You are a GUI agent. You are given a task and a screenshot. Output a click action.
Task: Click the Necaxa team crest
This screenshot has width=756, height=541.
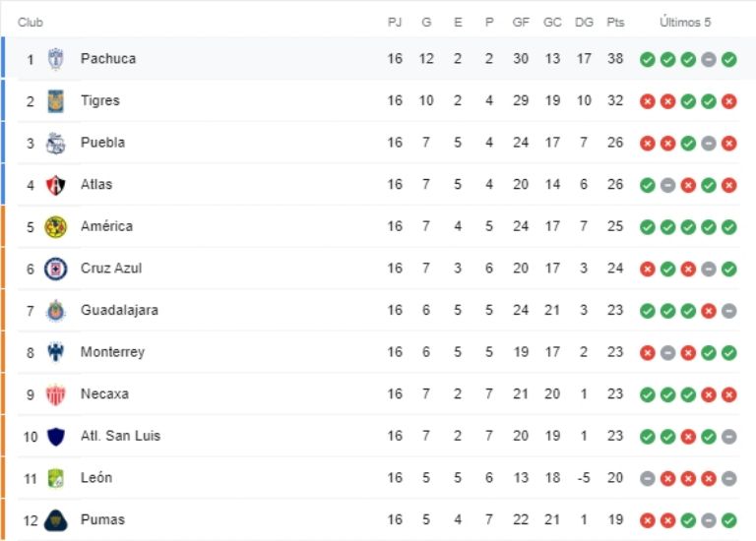56,394
